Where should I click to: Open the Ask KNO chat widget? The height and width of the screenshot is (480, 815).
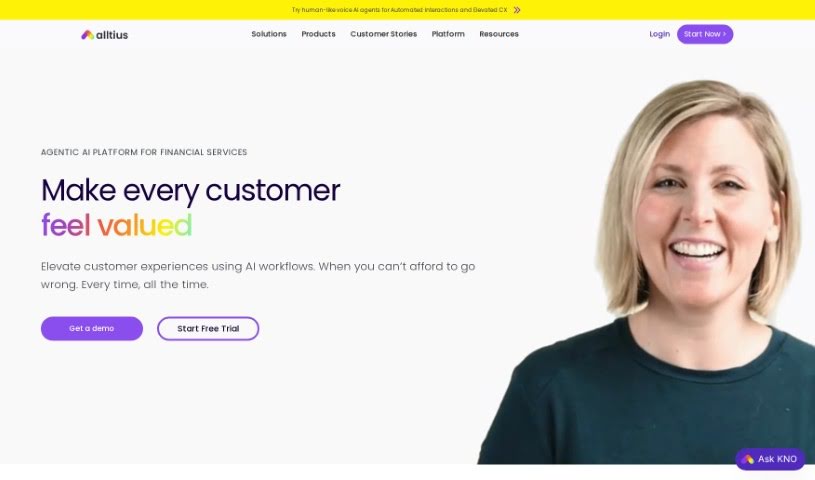(x=770, y=459)
